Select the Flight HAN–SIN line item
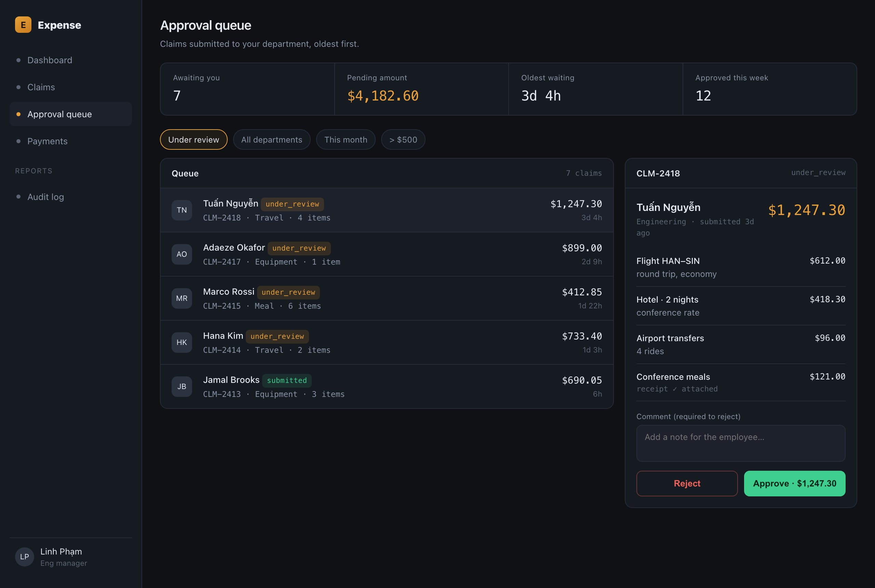The height and width of the screenshot is (588, 875). click(741, 267)
